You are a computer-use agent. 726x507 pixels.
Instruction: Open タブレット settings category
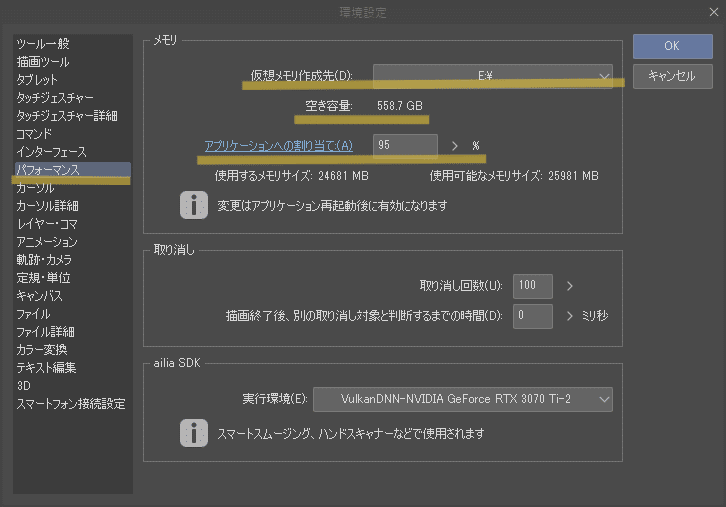click(x=37, y=80)
